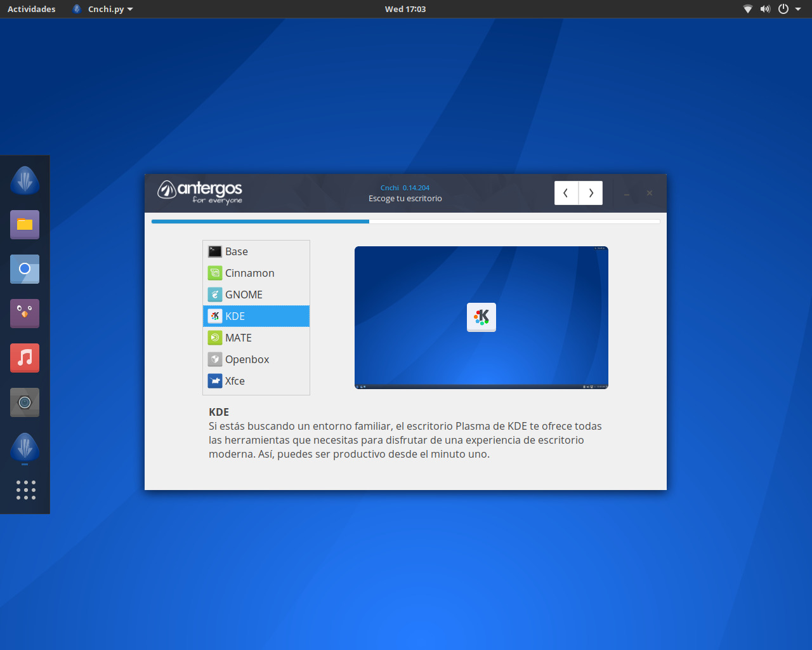Choose Cinnamon from the desktop list
The image size is (812, 650).
pyautogui.click(x=256, y=273)
